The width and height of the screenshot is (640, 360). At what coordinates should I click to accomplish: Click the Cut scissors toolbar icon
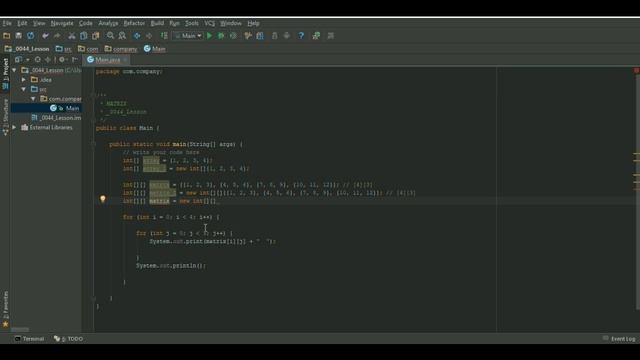[71, 36]
